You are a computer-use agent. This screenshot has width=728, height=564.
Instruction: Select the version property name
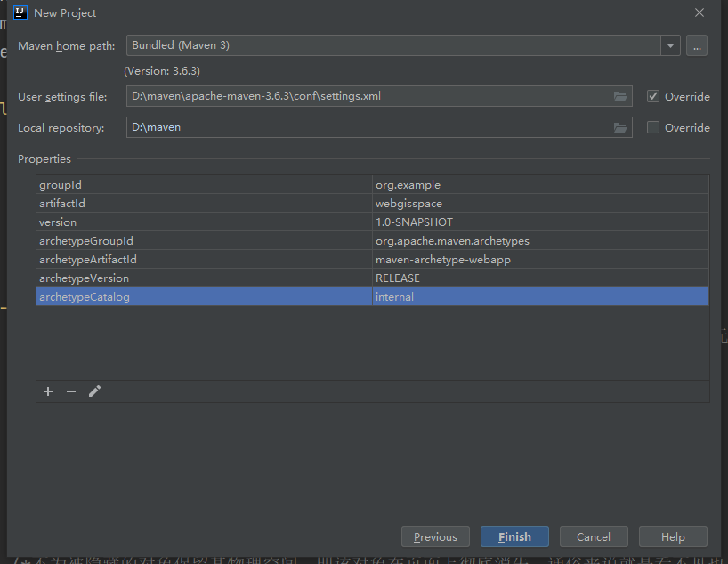click(58, 222)
